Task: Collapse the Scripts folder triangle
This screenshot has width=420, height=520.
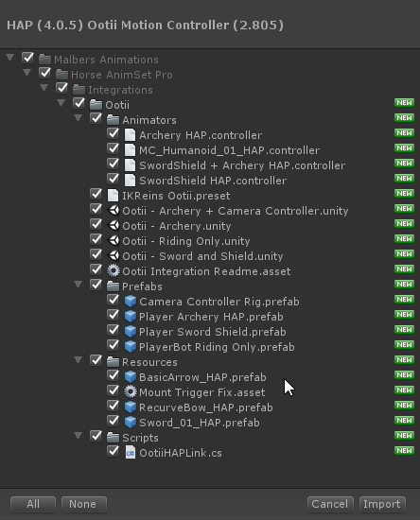Action: pyautogui.click(x=79, y=436)
